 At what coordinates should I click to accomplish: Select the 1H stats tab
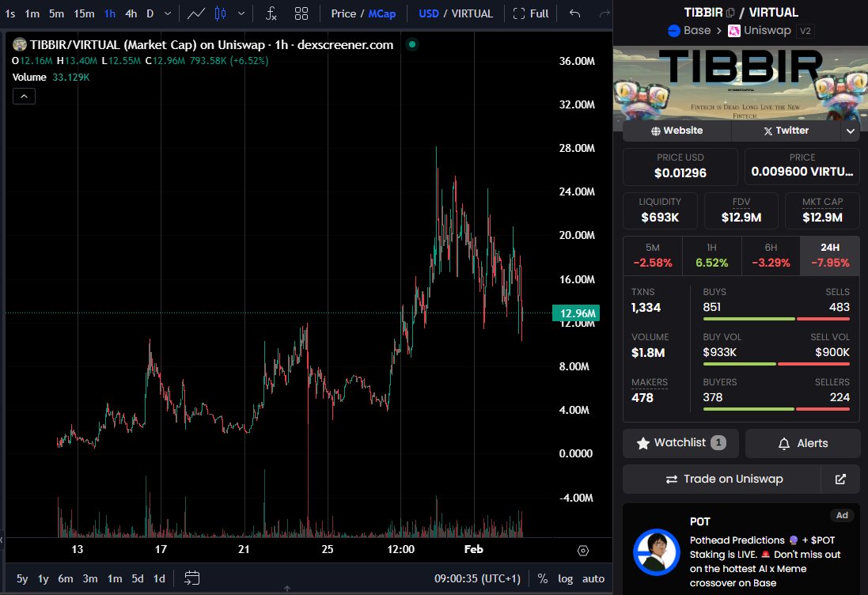click(x=712, y=256)
